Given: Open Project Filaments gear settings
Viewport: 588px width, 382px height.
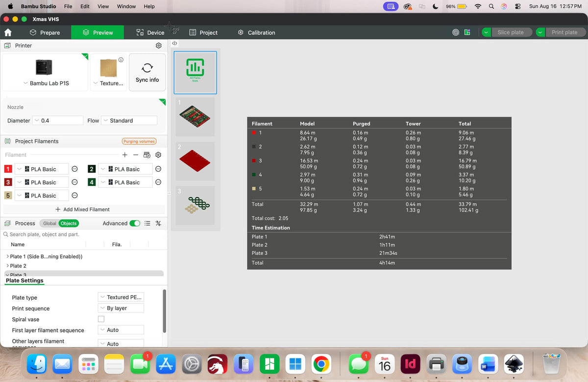Looking at the screenshot, I should click(158, 155).
